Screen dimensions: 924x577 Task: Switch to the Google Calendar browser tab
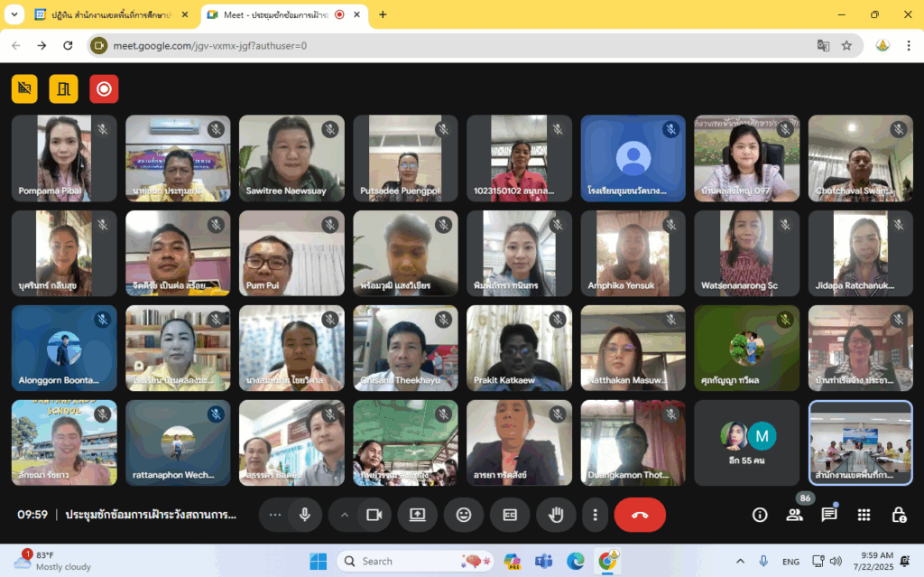tap(112, 14)
